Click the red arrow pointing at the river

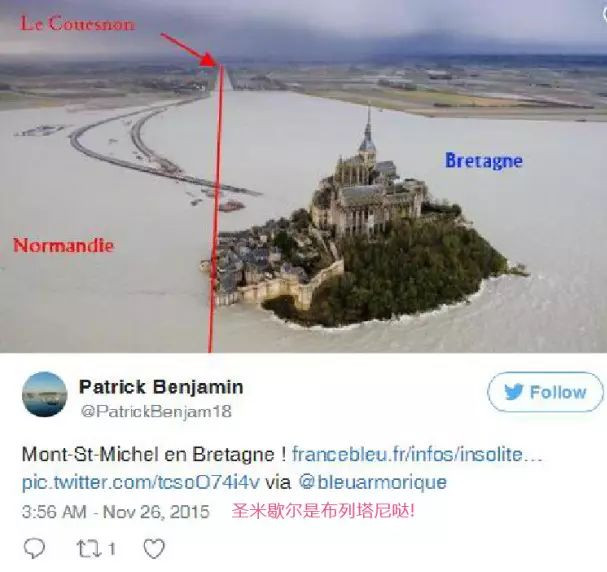(x=189, y=50)
